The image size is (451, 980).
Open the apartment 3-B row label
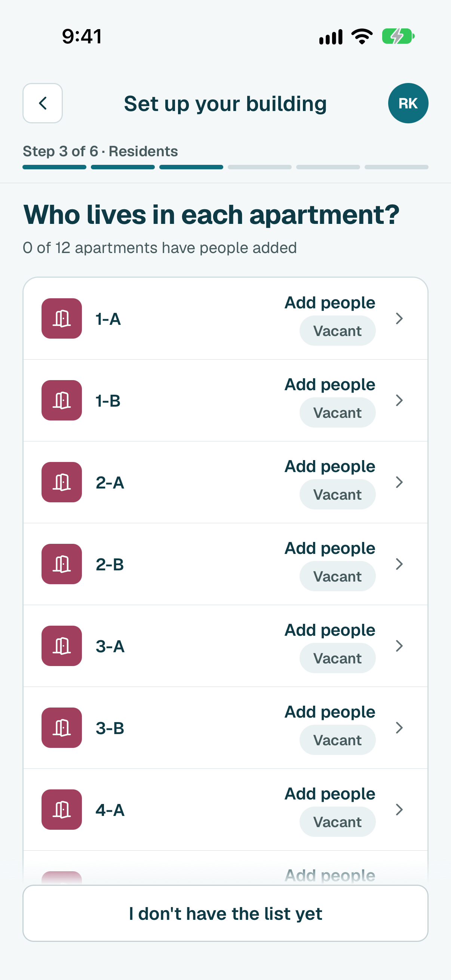tap(110, 728)
